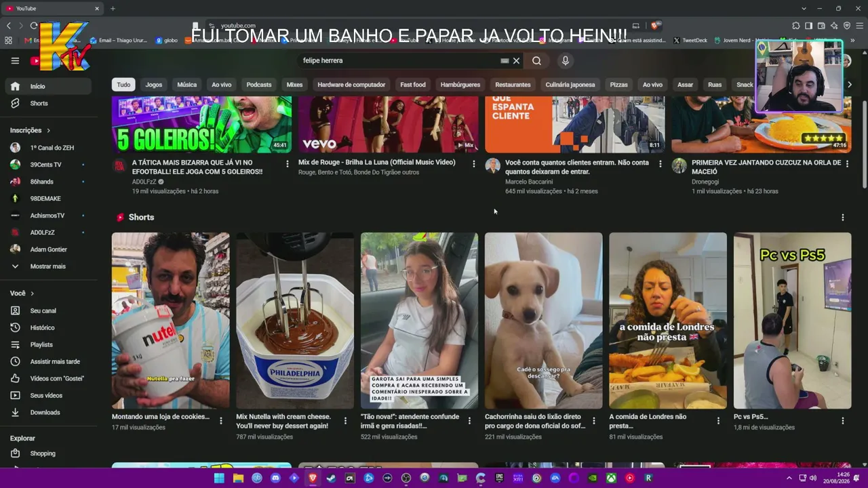Open the Windows Start menu
Image resolution: width=868 pixels, height=488 pixels.
click(219, 478)
